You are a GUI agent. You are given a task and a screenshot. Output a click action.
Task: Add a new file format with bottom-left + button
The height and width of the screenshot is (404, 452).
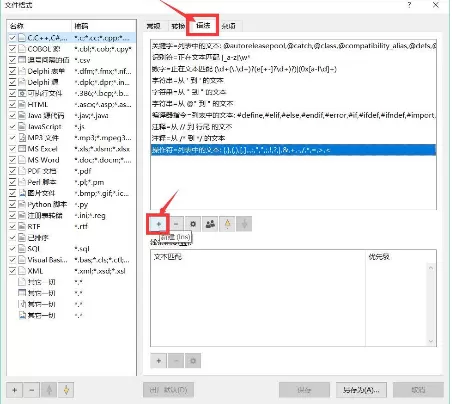pos(15,390)
